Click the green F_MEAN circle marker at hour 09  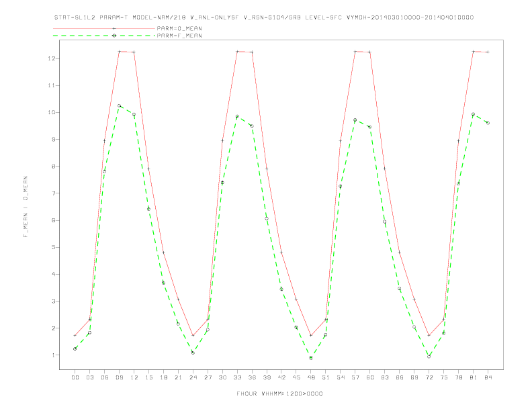coord(119,106)
